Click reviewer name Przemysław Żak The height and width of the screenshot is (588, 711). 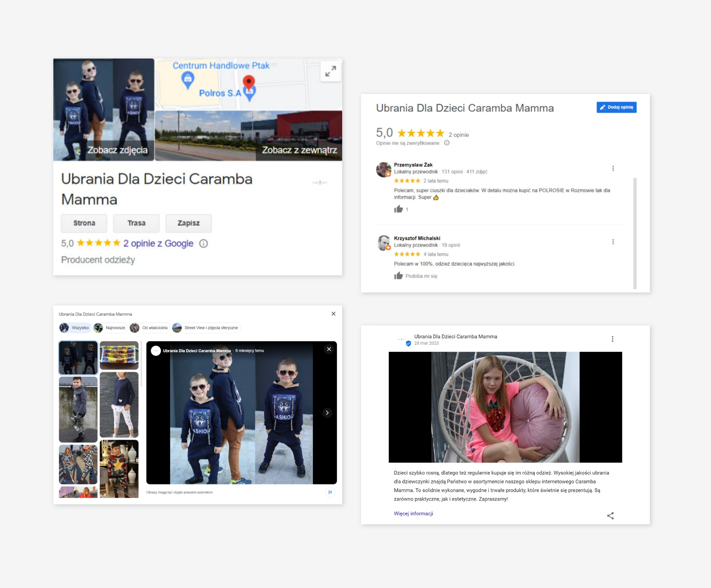coord(413,165)
